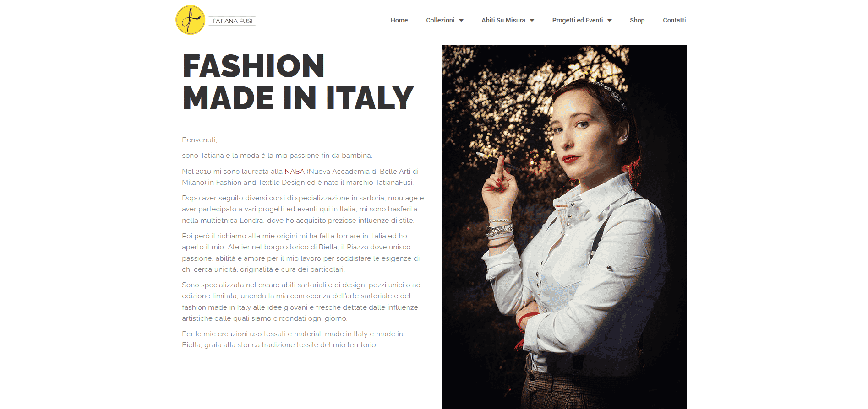Open the Contatti page

(x=674, y=20)
